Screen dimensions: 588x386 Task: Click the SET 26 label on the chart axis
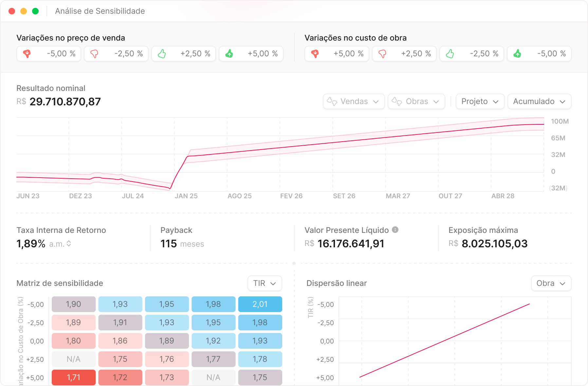click(x=344, y=196)
